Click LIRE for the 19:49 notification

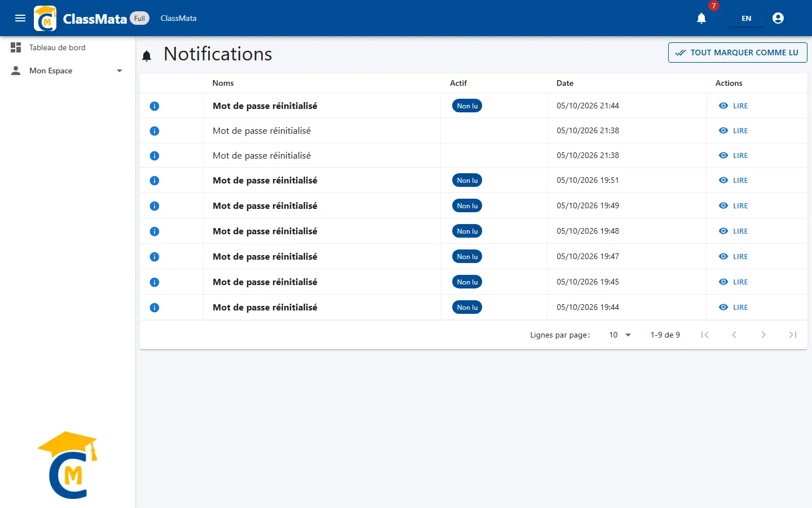point(733,206)
